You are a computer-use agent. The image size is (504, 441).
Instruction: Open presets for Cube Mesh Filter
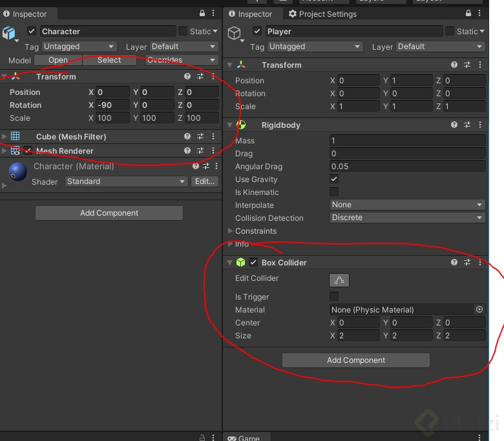point(200,136)
